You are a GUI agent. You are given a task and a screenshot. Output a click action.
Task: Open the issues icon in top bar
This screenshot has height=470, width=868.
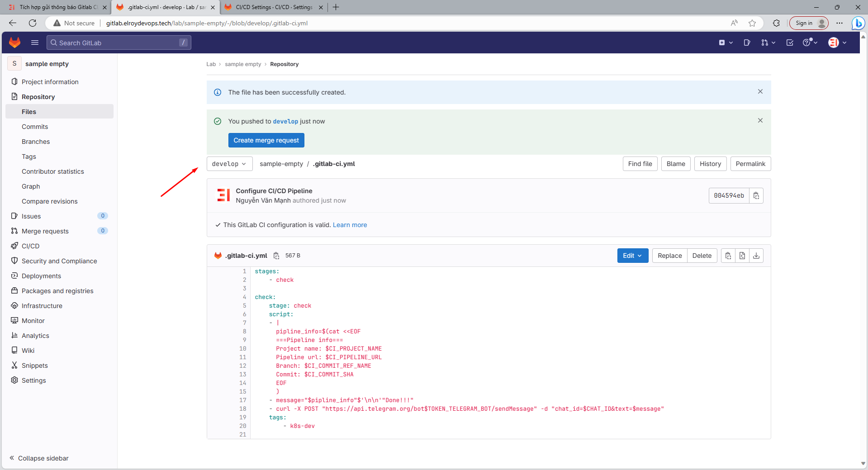click(x=747, y=43)
